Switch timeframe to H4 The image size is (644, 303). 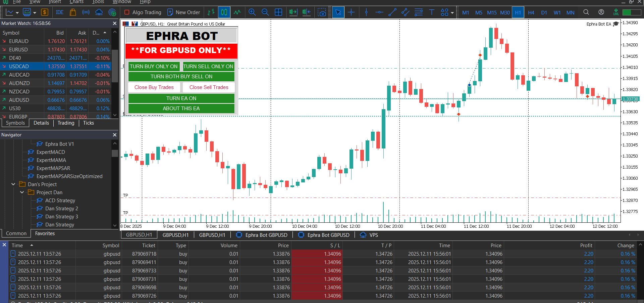531,13
